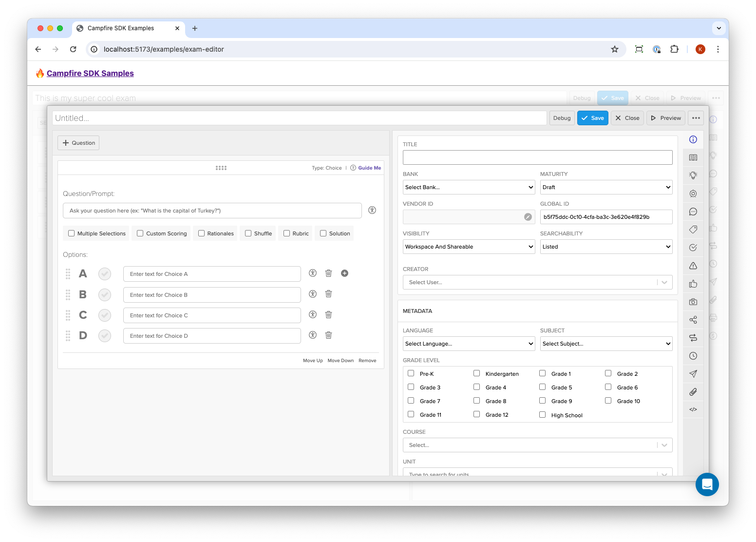
Task: Open the Searchability dropdown showing Listed
Action: (606, 247)
